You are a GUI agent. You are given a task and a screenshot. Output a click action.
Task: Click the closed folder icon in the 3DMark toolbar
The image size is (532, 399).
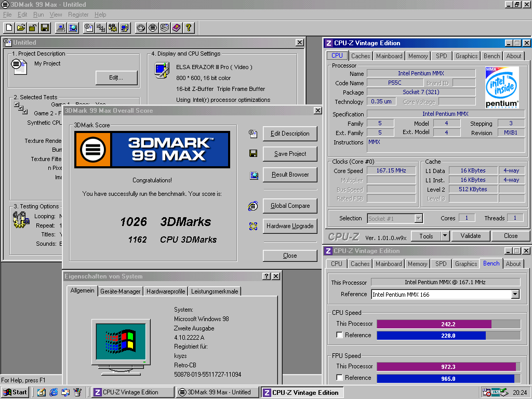pos(33,28)
